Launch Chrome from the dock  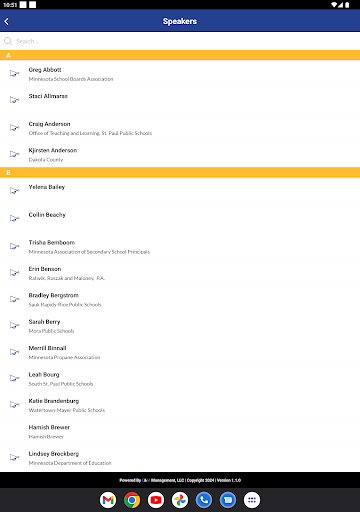coord(132,500)
